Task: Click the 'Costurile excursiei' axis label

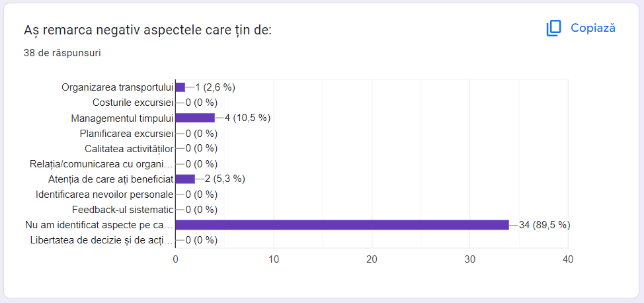Action: (133, 103)
